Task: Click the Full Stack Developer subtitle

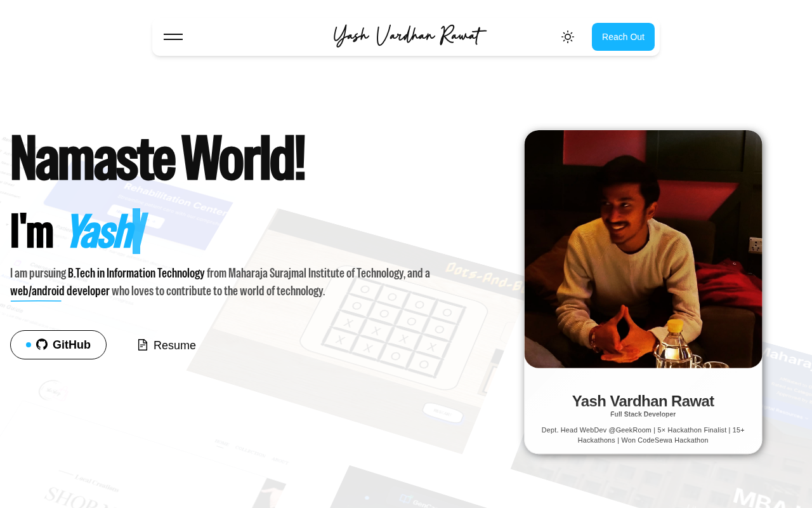Action: (x=643, y=414)
